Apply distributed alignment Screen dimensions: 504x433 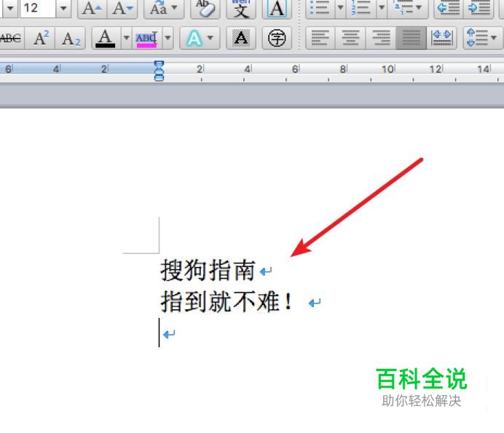click(x=442, y=38)
